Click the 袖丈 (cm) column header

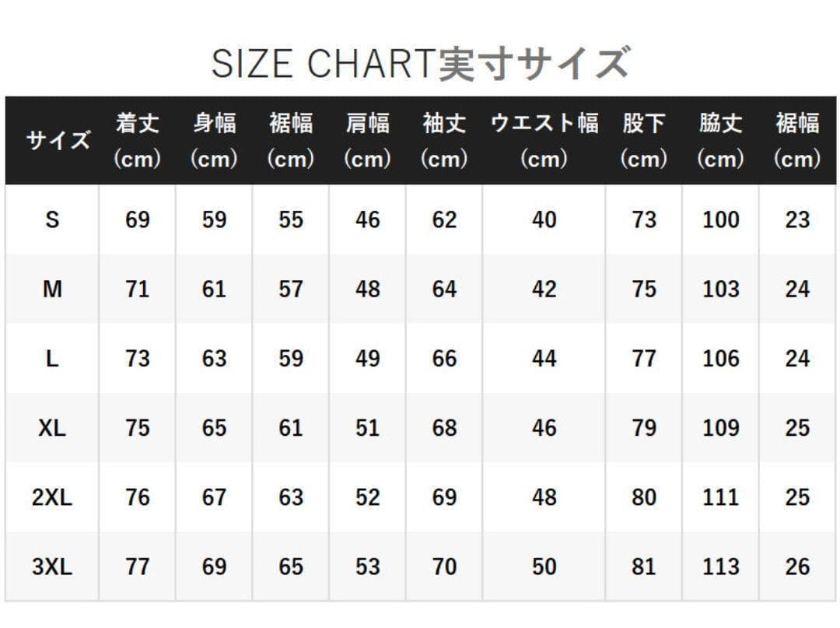click(x=444, y=141)
